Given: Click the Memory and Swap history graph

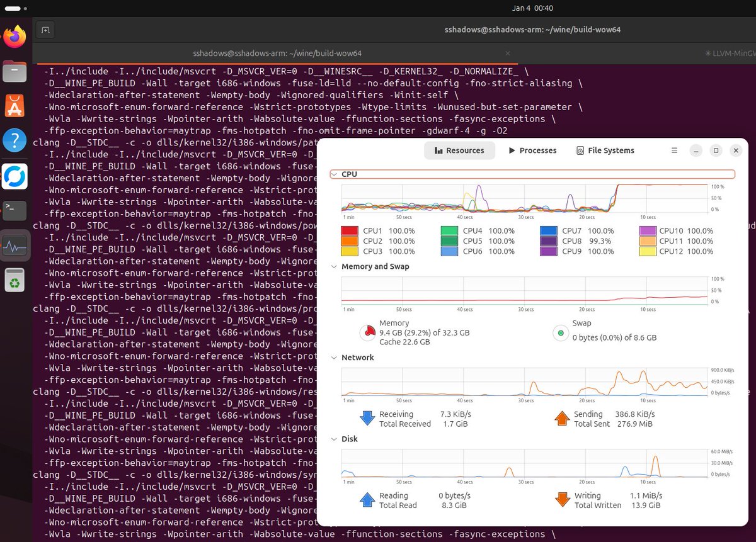Looking at the screenshot, I should click(x=524, y=290).
